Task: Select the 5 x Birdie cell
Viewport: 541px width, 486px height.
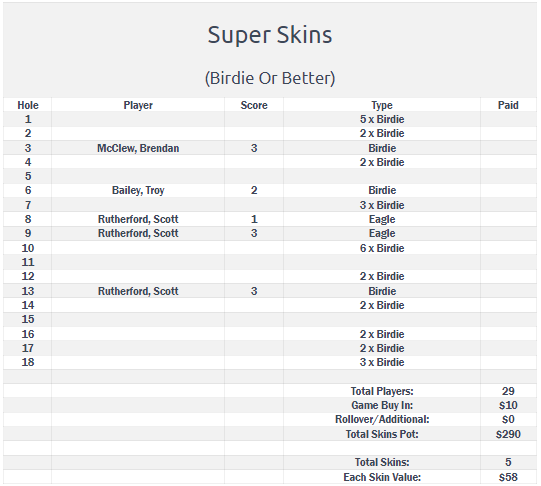Action: [382, 119]
